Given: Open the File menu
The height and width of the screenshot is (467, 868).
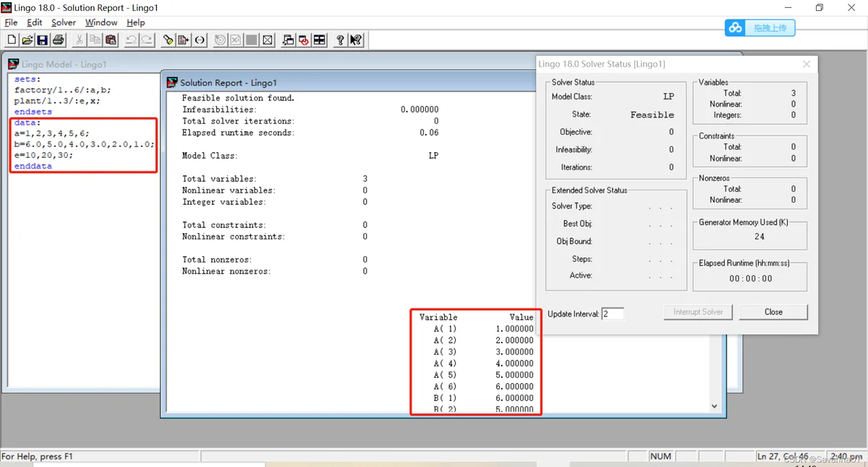Looking at the screenshot, I should point(11,22).
